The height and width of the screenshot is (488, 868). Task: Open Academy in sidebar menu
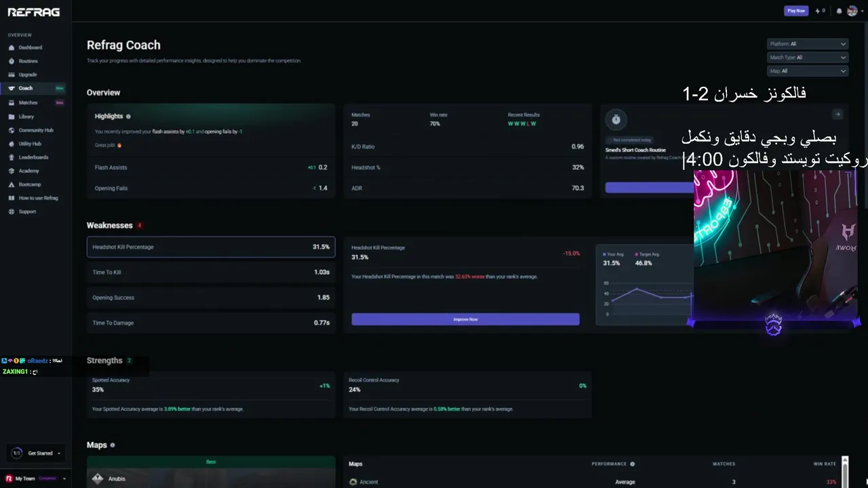tap(29, 171)
